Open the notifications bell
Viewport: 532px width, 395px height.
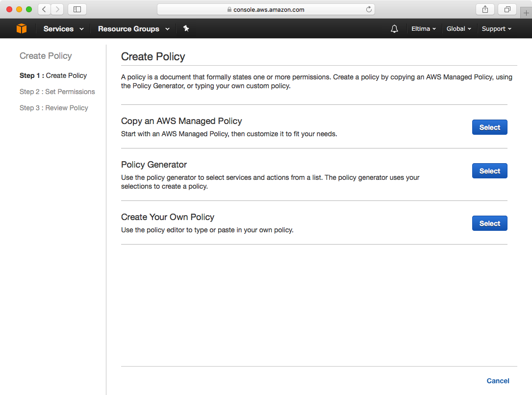tap(394, 28)
